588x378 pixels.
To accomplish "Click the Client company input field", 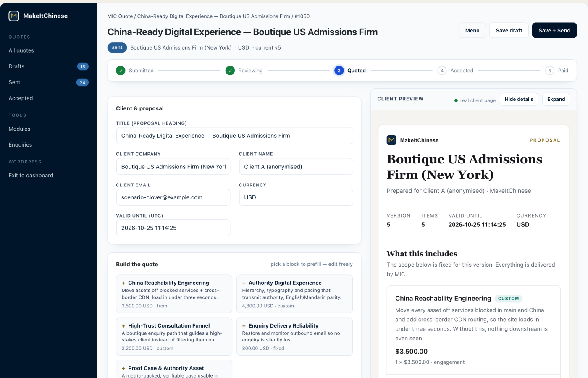I will tap(173, 167).
